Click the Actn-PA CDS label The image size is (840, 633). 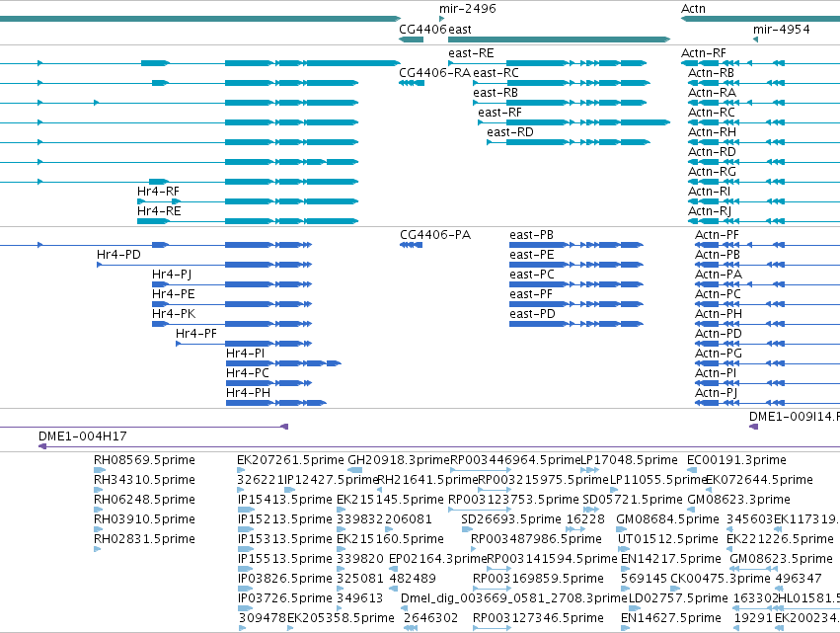719,275
